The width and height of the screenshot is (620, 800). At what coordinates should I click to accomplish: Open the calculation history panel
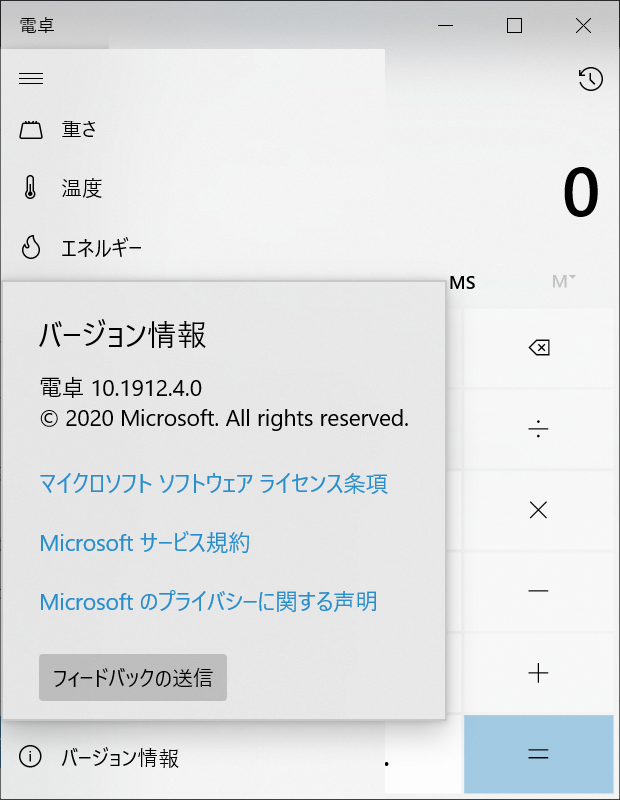(x=590, y=79)
